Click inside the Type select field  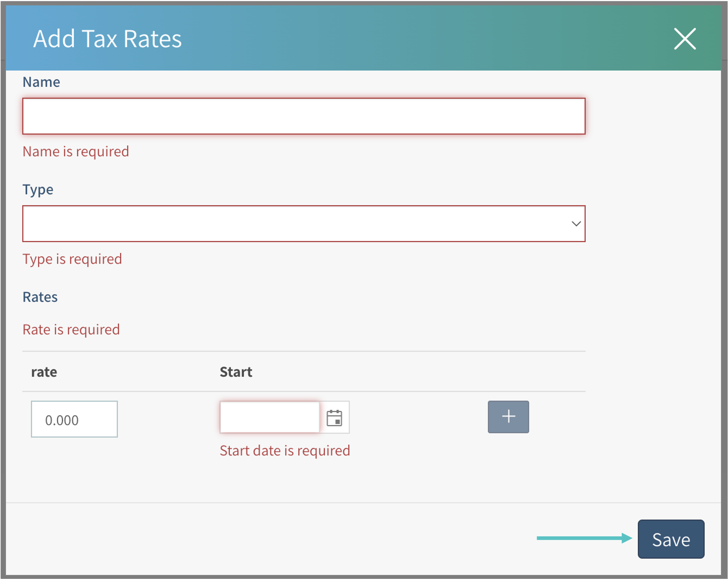point(297,224)
